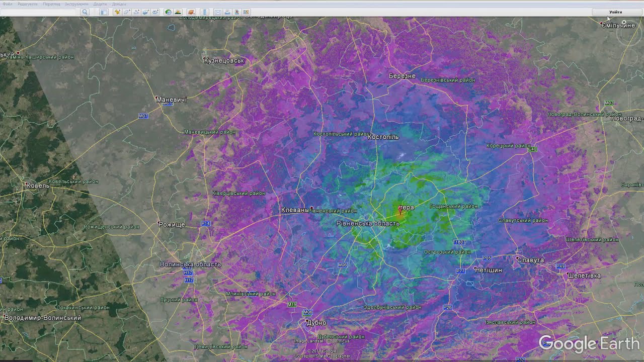This screenshot has width=644, height=362.
Task: Open the planets switcher icon
Action: pyautogui.click(x=191, y=12)
